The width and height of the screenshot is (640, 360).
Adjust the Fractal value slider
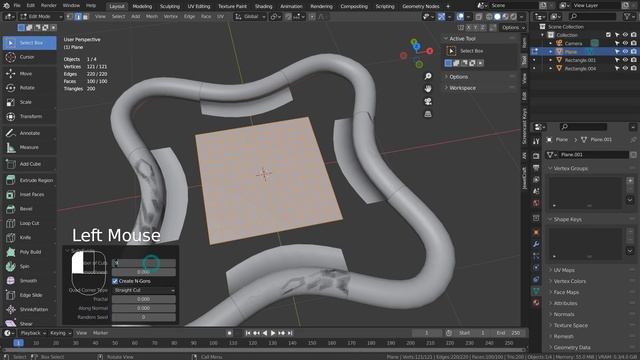[x=144, y=299]
